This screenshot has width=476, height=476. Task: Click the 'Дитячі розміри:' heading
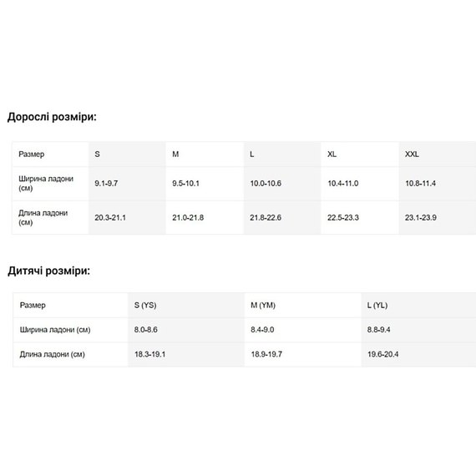tap(49, 271)
